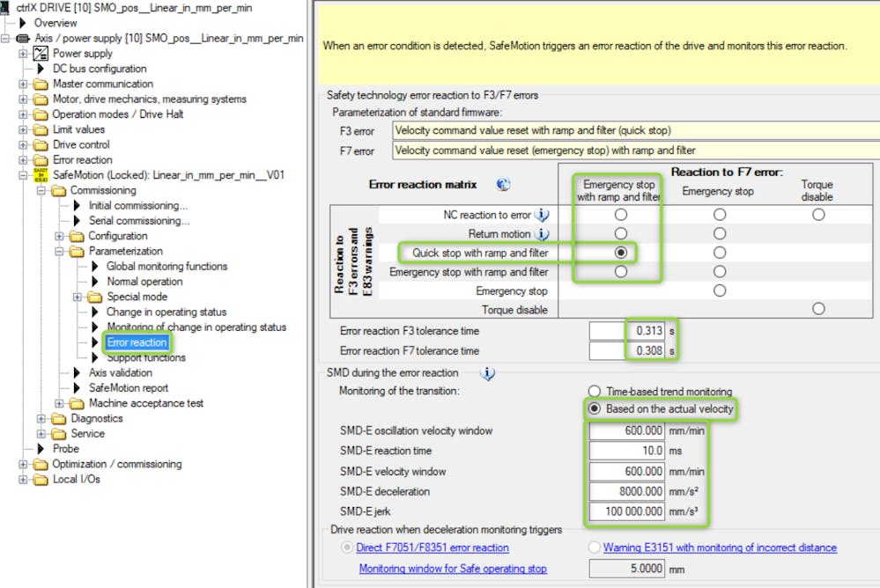Click the Error reaction F3 tolerance time field

(627, 331)
